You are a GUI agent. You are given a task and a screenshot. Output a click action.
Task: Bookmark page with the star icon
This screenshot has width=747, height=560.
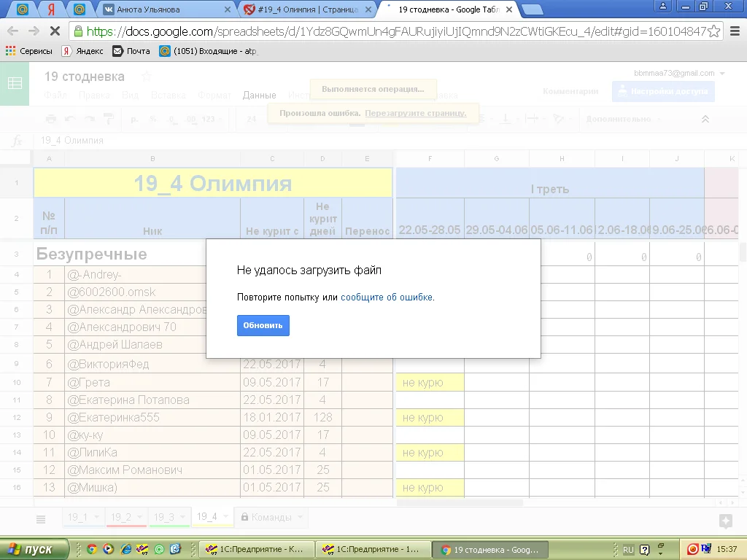(x=714, y=31)
